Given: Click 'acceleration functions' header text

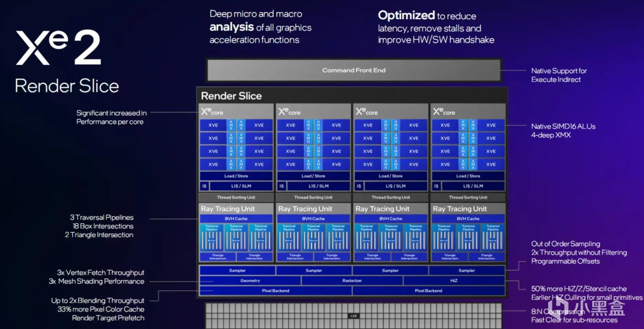Looking at the screenshot, I should [255, 40].
